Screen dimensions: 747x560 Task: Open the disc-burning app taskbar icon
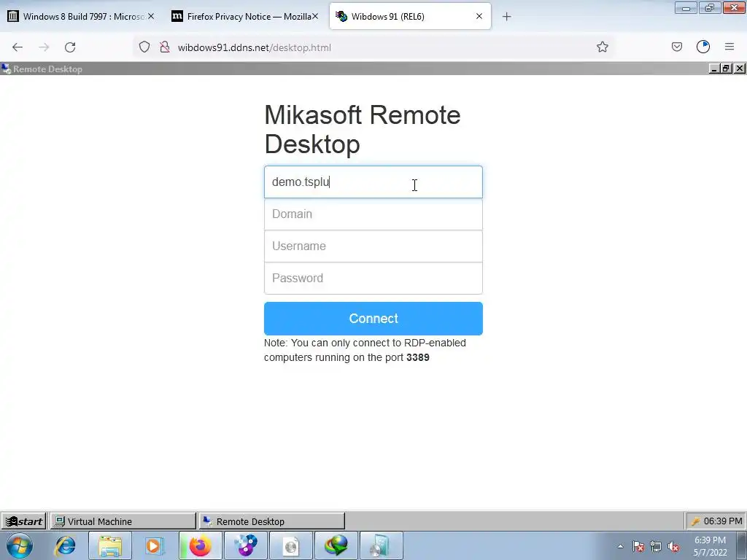tap(246, 545)
